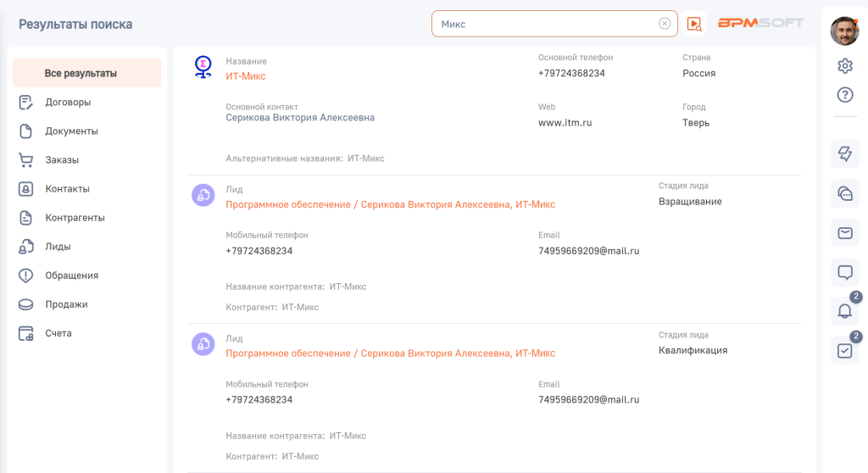The height and width of the screenshot is (473, 868).
Task: Open the chats bubbles panel icon
Action: (844, 193)
